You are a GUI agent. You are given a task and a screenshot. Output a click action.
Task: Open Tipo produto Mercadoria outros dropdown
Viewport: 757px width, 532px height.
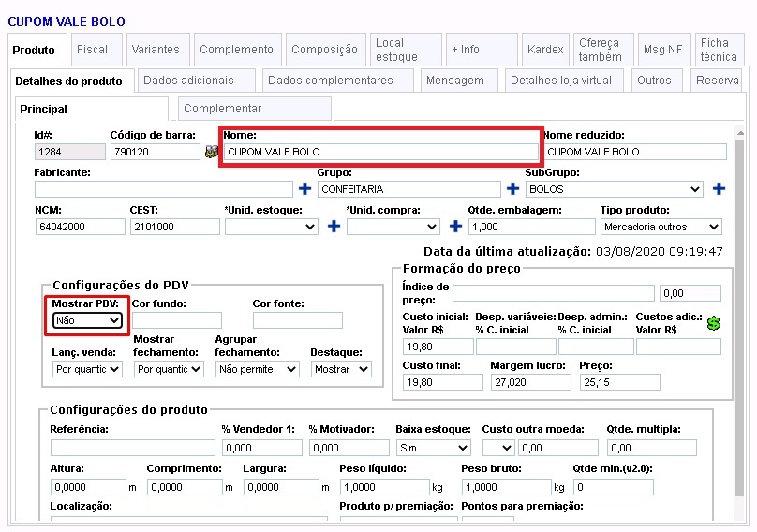click(x=661, y=227)
